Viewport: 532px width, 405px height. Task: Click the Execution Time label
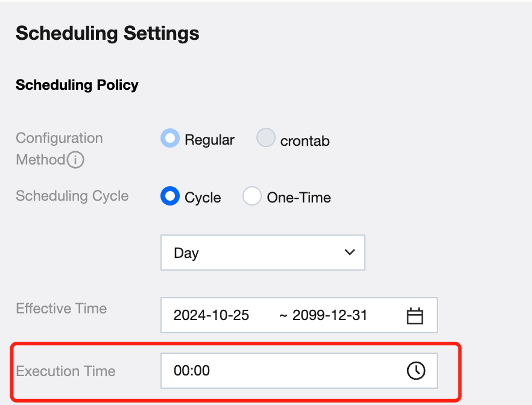(x=66, y=371)
